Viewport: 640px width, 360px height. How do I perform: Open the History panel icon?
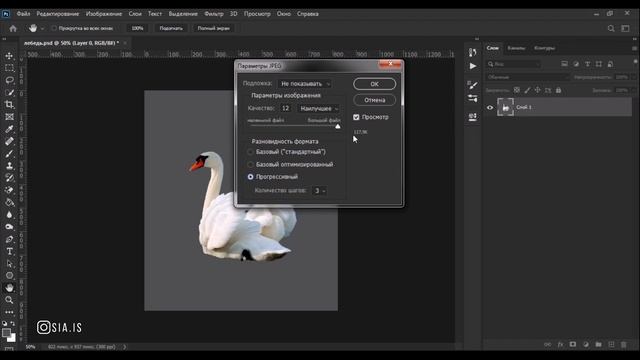pos(473,52)
